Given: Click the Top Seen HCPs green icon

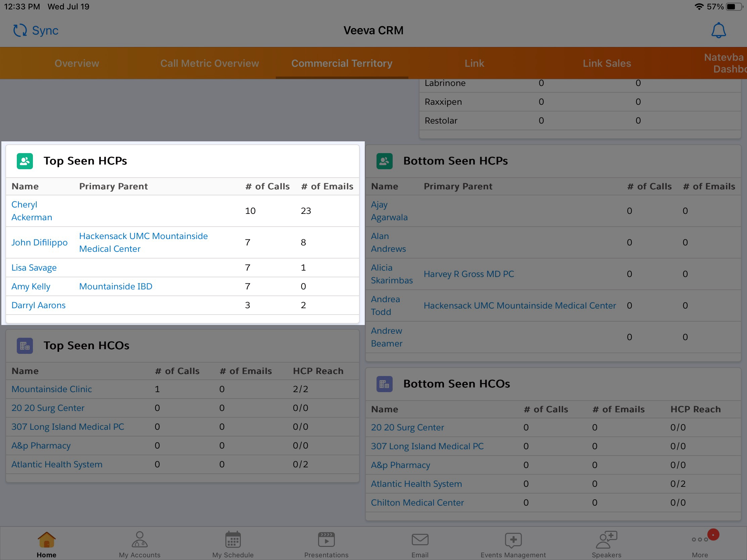Looking at the screenshot, I should [x=25, y=161].
